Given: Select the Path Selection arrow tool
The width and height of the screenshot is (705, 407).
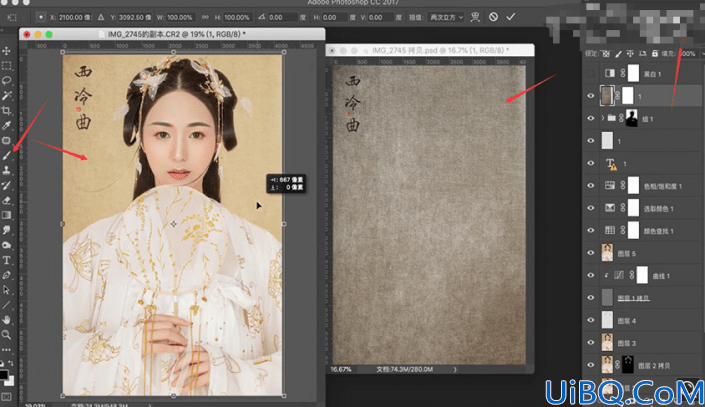Looking at the screenshot, I should [6, 290].
